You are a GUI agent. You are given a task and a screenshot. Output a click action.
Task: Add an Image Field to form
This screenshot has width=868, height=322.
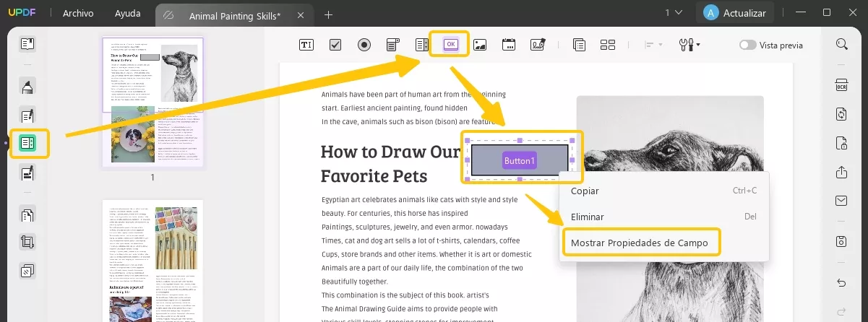480,45
